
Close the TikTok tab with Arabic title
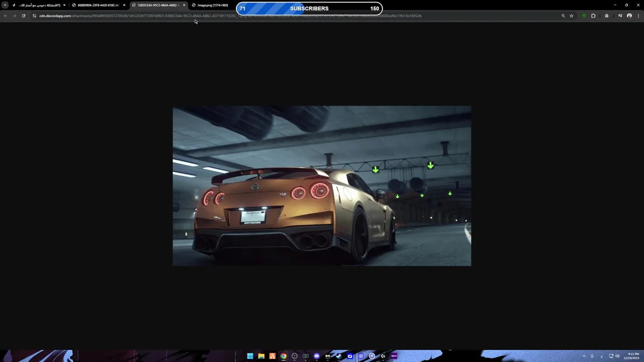point(64,5)
